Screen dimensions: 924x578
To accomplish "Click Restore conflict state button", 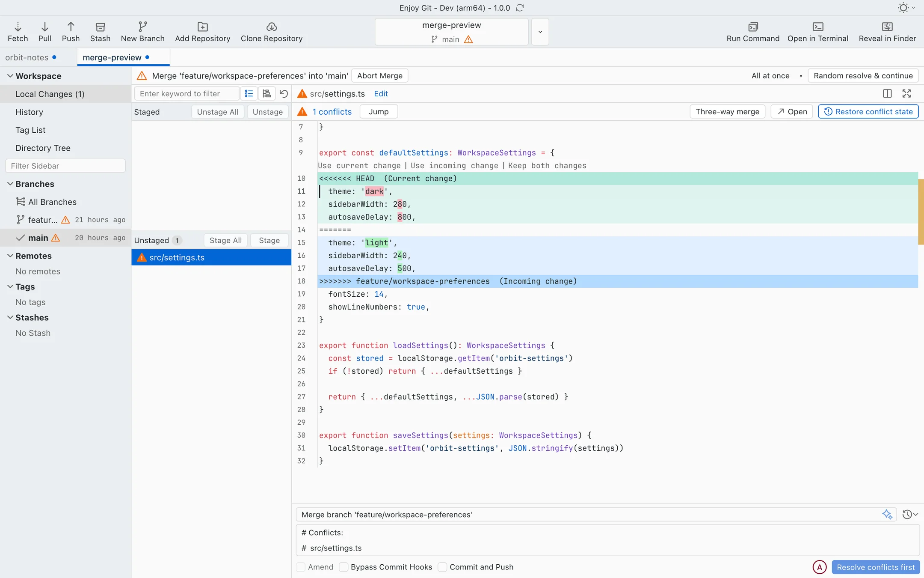I will [868, 112].
